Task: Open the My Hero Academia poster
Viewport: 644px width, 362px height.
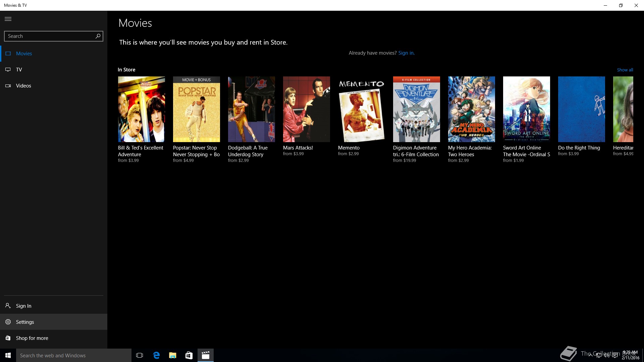Action: coord(472,109)
